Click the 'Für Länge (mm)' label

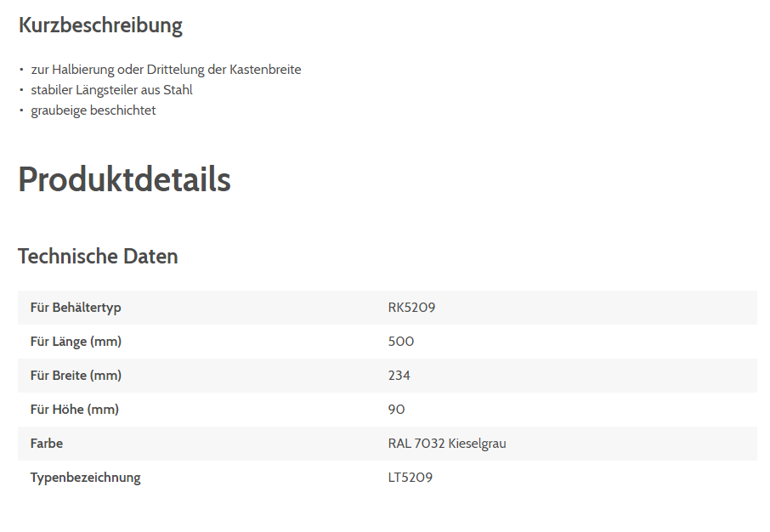point(76,342)
